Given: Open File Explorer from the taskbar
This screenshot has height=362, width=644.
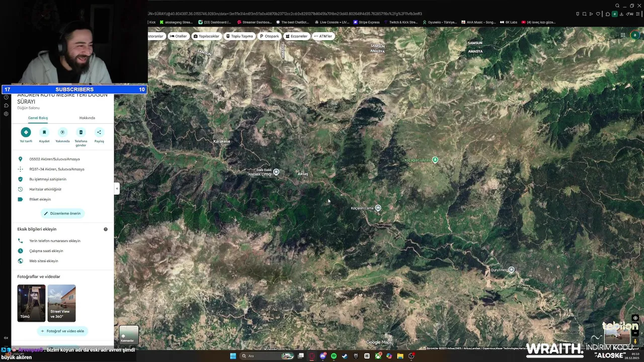Looking at the screenshot, I should (400, 356).
